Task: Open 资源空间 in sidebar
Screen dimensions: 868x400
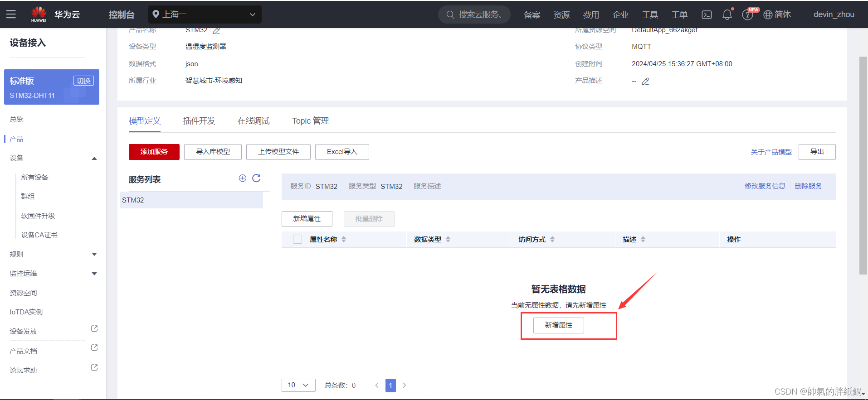Action: (x=23, y=293)
